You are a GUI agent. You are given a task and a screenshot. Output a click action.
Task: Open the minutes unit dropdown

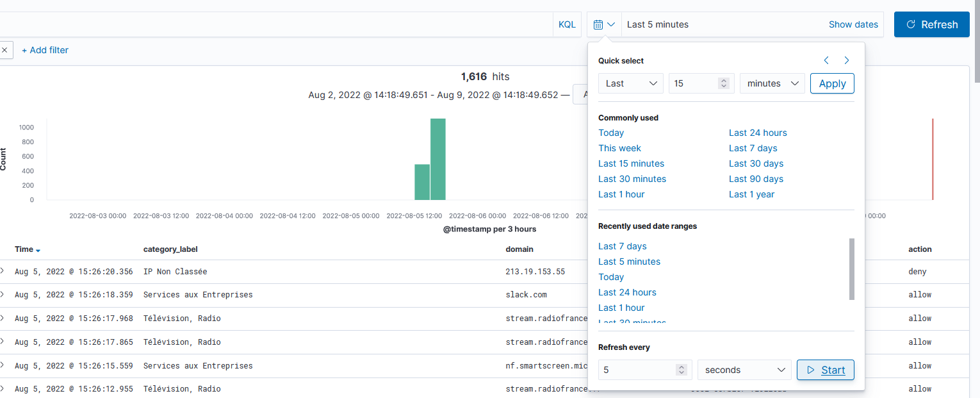772,83
